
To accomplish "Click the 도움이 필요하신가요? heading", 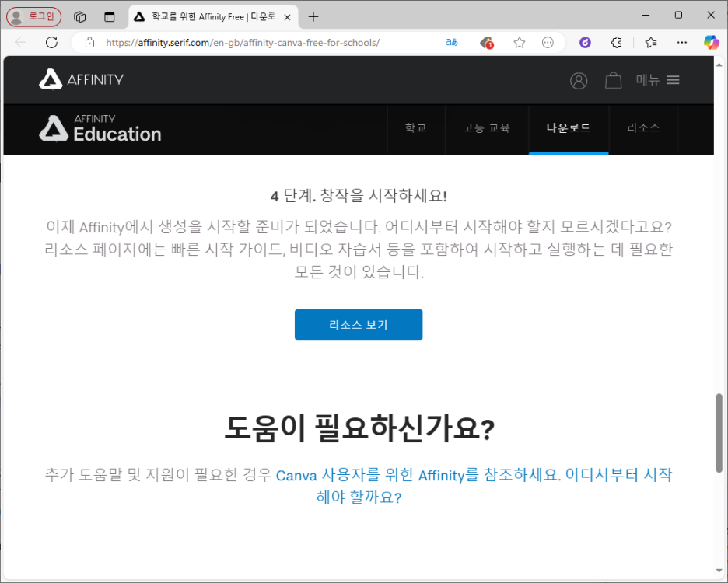I will (x=359, y=428).
